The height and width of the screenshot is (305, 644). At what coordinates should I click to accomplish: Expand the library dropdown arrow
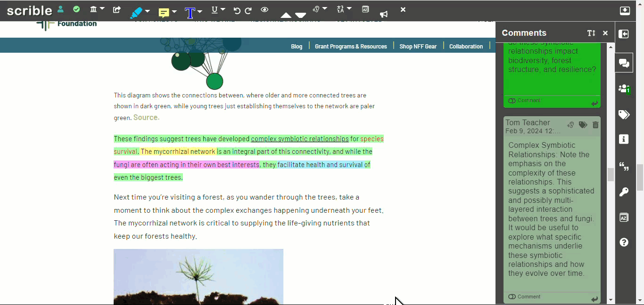pos(102,8)
